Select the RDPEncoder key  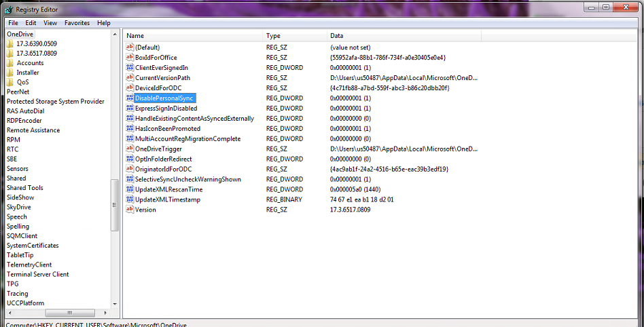pos(24,120)
